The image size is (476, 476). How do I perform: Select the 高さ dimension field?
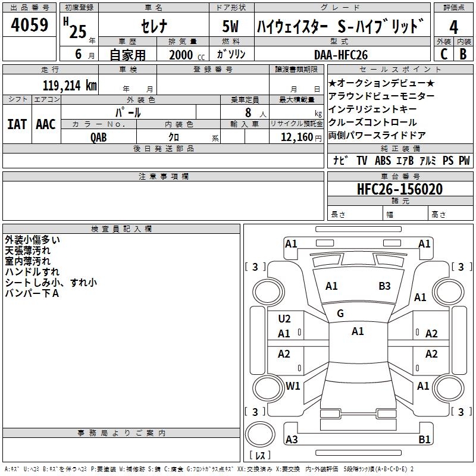(x=450, y=213)
